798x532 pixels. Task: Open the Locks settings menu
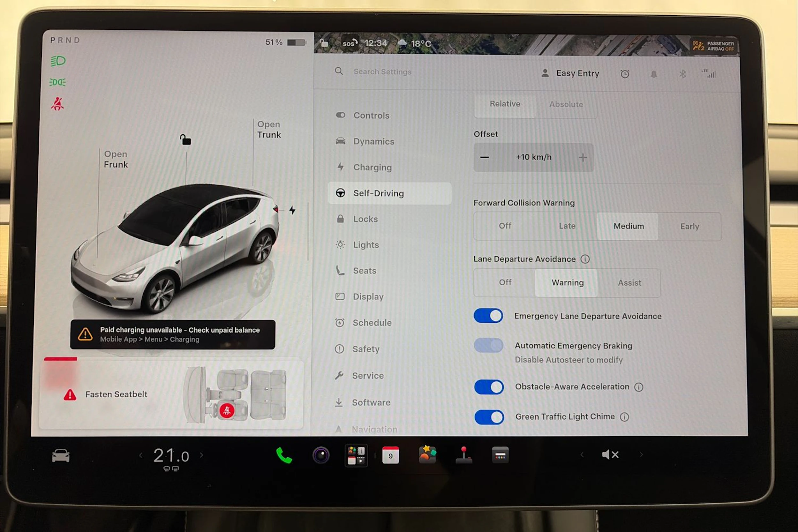point(389,219)
